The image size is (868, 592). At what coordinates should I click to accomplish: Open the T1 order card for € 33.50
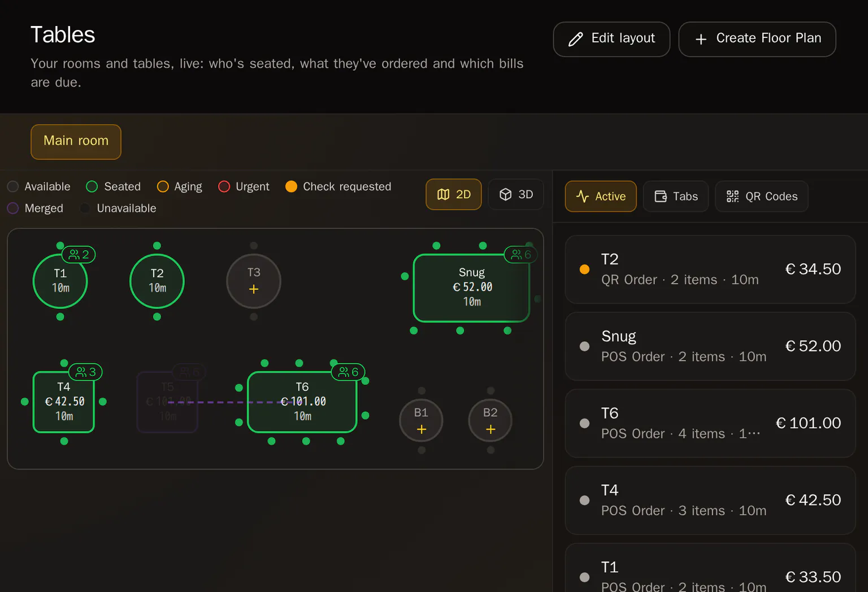pyautogui.click(x=710, y=568)
